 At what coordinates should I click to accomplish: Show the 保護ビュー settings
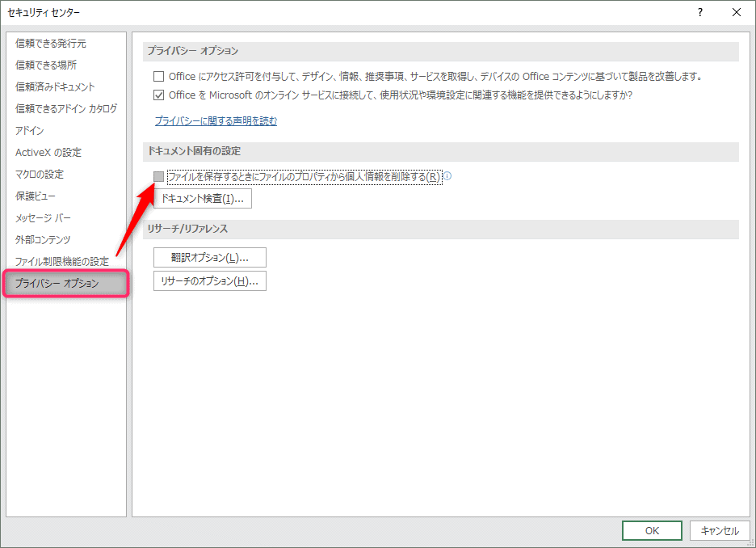(36, 196)
